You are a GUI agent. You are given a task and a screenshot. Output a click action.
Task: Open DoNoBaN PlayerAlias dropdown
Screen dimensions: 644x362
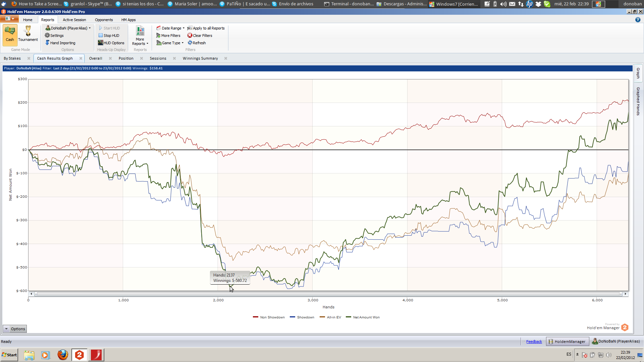pos(68,28)
